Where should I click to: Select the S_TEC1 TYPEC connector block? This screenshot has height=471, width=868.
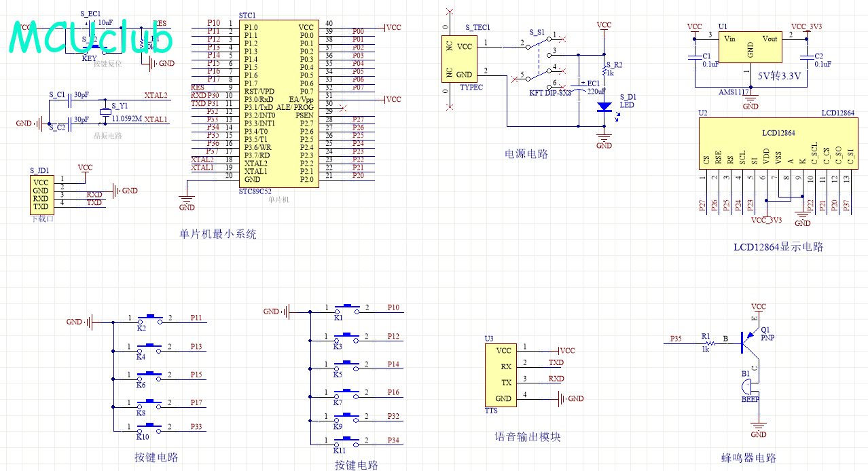pyautogui.click(x=459, y=60)
